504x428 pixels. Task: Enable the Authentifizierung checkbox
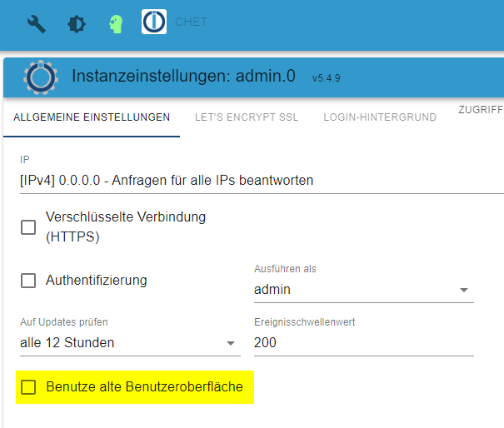coord(28,281)
